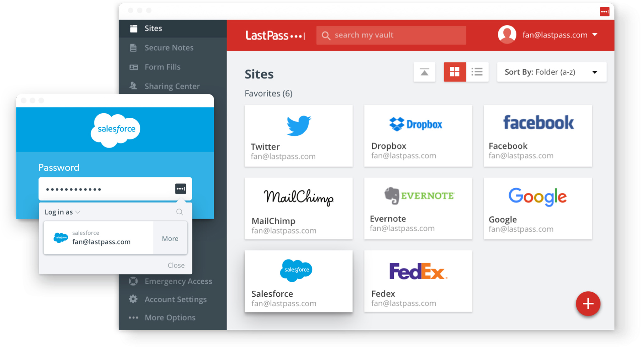Click the Google logo
The height and width of the screenshot is (348, 644).
tap(537, 197)
